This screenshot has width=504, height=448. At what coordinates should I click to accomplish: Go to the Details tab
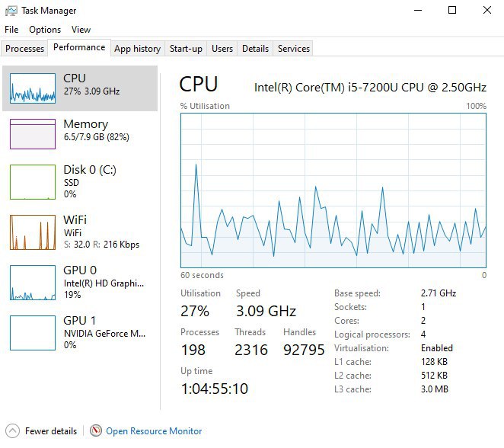(x=255, y=49)
